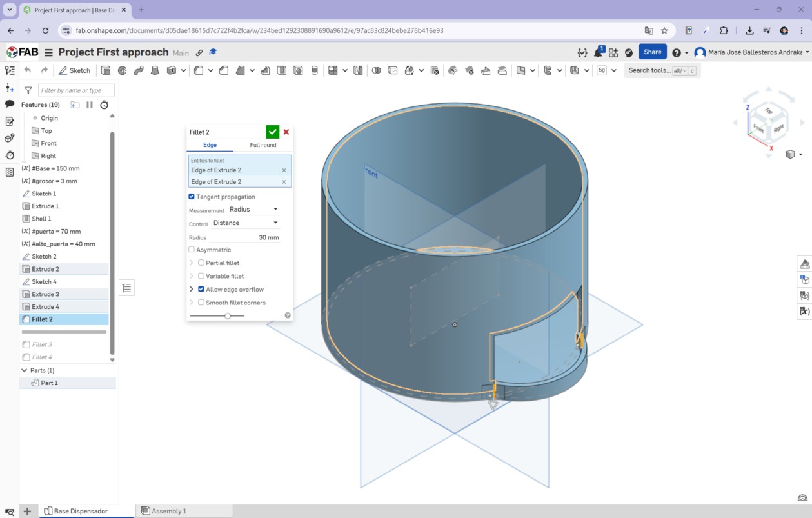Collapse the Parts (1) list
812x518 pixels.
coord(25,370)
